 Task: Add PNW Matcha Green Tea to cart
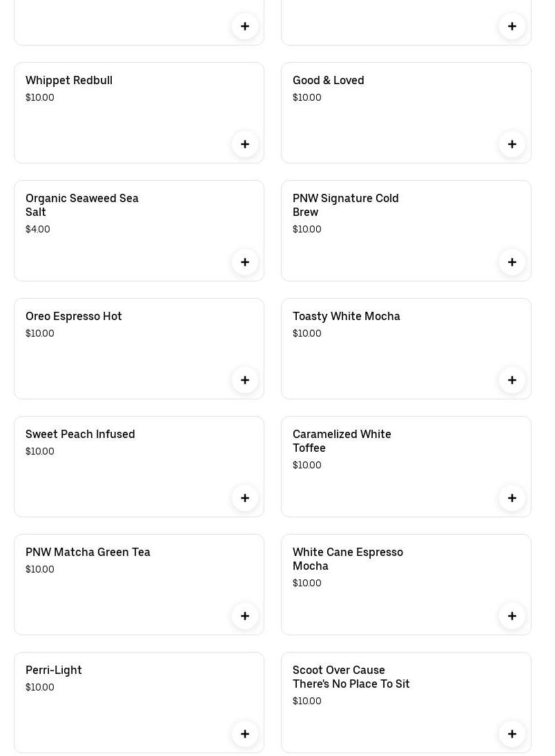(245, 616)
